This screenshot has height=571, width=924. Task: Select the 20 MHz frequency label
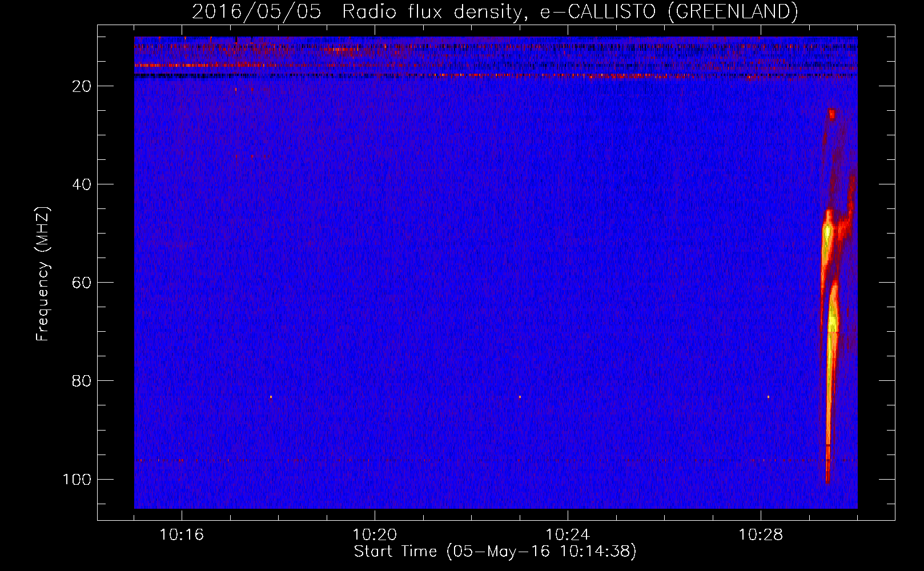(x=82, y=86)
